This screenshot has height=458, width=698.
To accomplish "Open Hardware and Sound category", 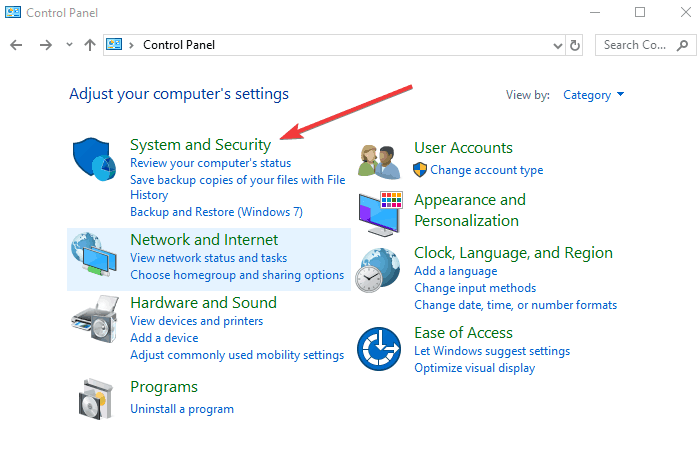I will pos(203,303).
